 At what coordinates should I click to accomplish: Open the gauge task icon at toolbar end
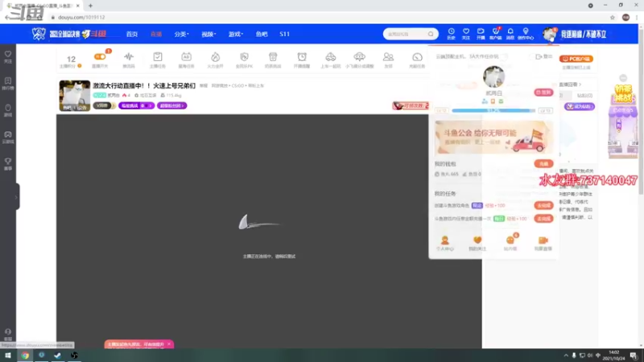[417, 56]
